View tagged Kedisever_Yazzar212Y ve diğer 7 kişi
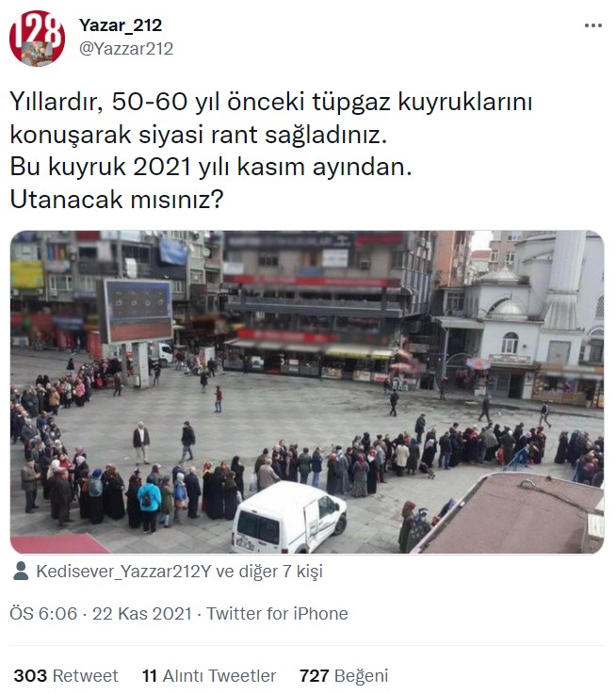 (x=179, y=572)
